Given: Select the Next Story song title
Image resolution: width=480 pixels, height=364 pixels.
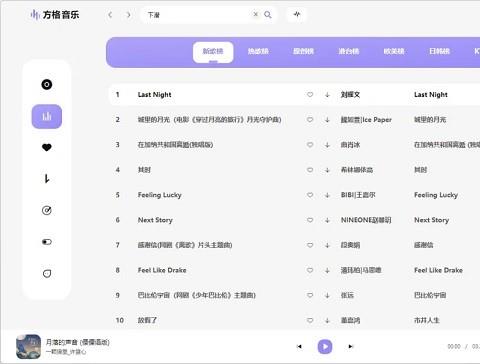Looking at the screenshot, I should point(155,220).
